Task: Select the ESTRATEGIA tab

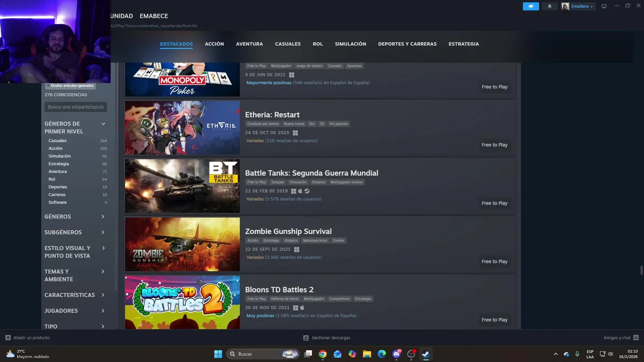Action: coord(464,44)
